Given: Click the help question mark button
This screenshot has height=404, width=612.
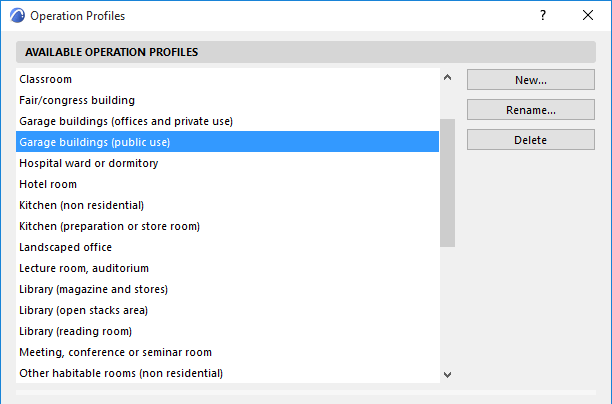Looking at the screenshot, I should (542, 16).
